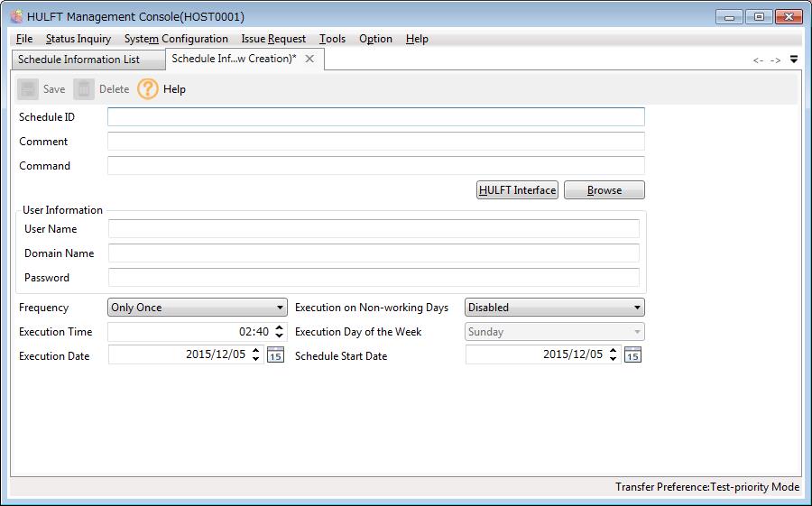
Task: Expand Execution Day of the Week dropdown
Action: [555, 331]
